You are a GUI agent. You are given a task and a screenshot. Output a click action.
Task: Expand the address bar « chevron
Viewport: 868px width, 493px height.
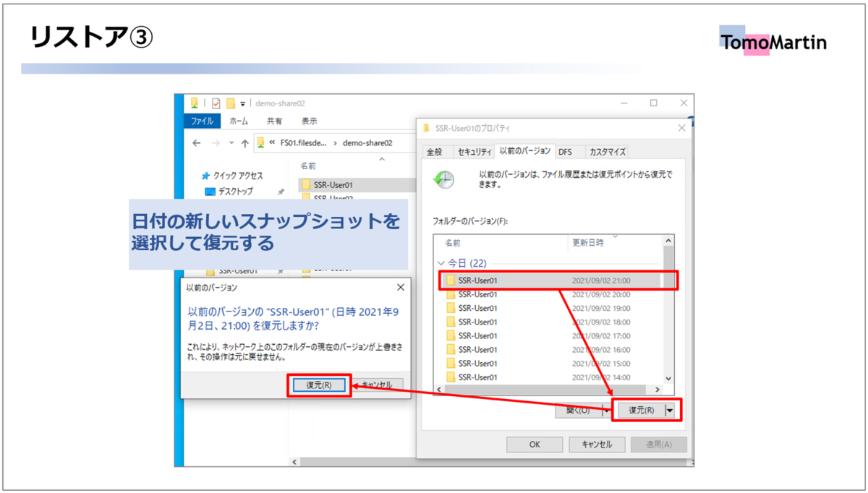tap(272, 142)
